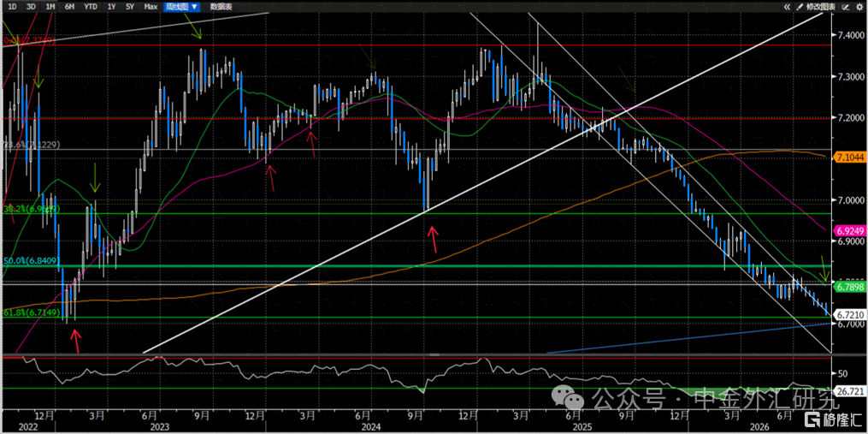The width and height of the screenshot is (868, 434).
Task: Grab the pane divider handle above RSI
Action: 434,354
